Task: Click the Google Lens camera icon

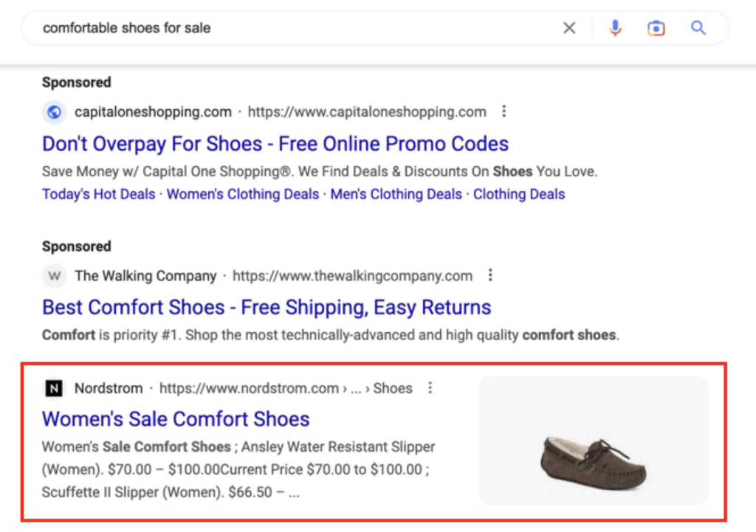Action: pos(656,27)
